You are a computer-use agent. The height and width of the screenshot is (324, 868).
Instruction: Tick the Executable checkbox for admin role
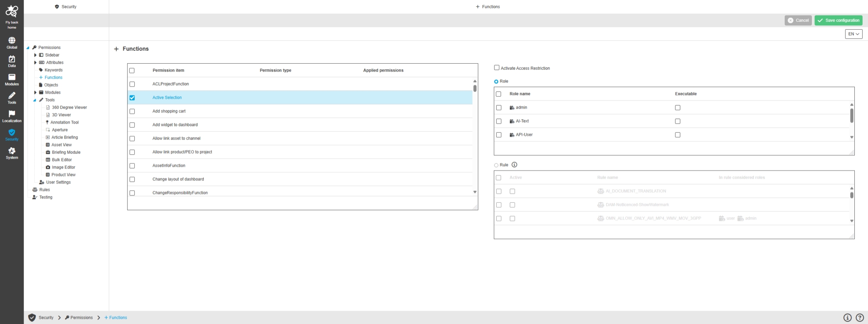(677, 108)
